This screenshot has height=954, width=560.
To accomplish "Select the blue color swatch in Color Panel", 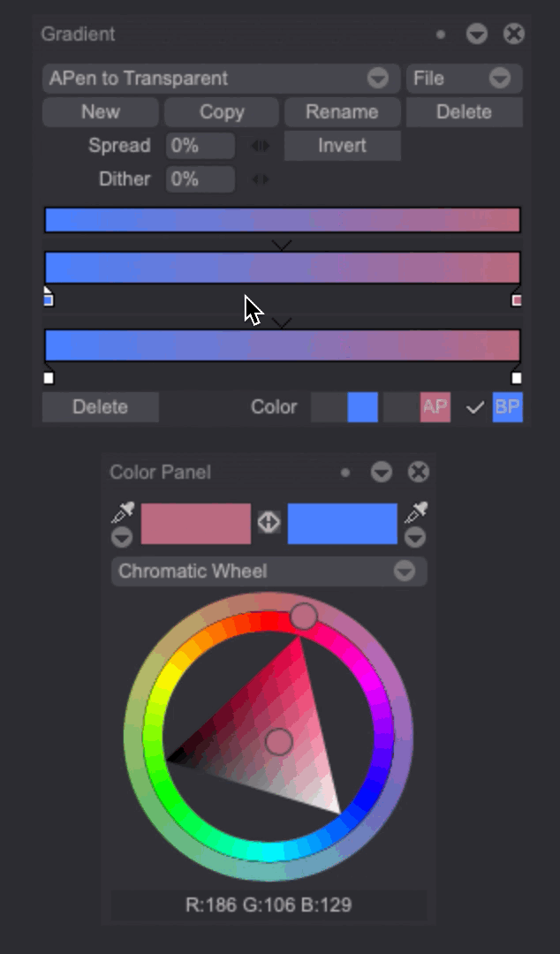I will [343, 523].
